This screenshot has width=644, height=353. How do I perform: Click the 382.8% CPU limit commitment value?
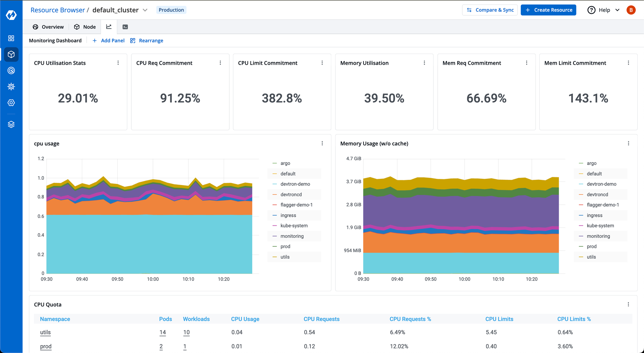(x=282, y=98)
